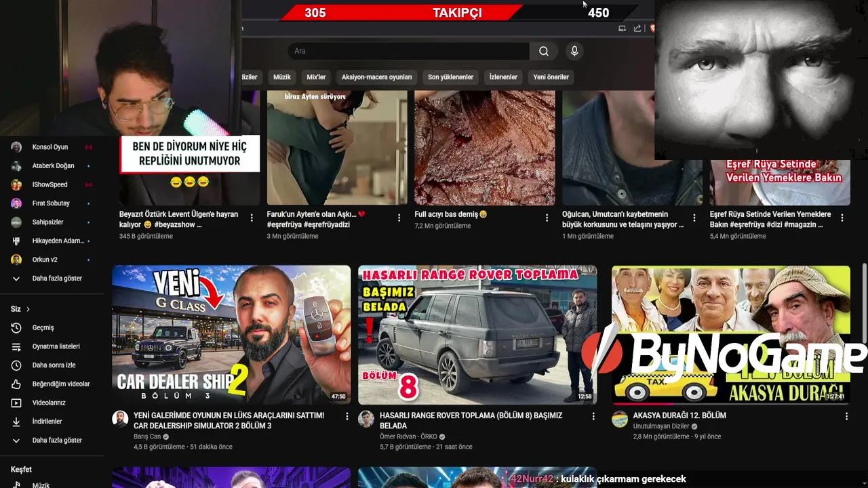Open options menu for Full acıyı bas short
This screenshot has width=868, height=488.
[547, 218]
